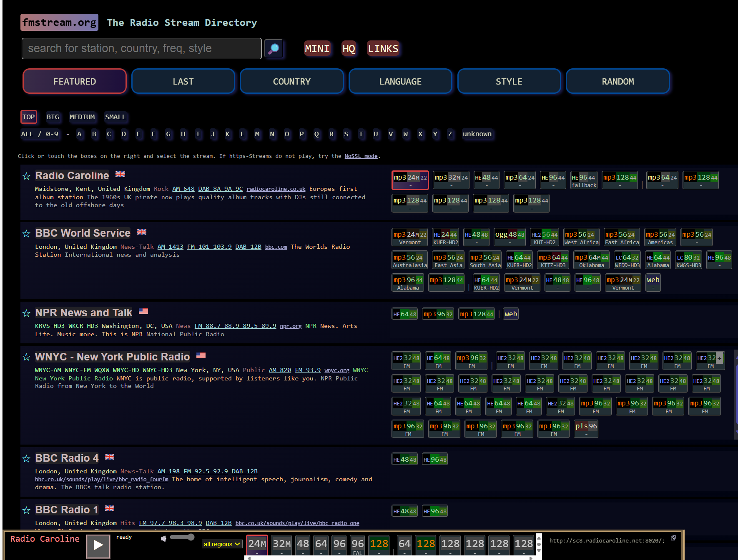Switch to the RANDOM tab
The image size is (738, 560).
(618, 81)
